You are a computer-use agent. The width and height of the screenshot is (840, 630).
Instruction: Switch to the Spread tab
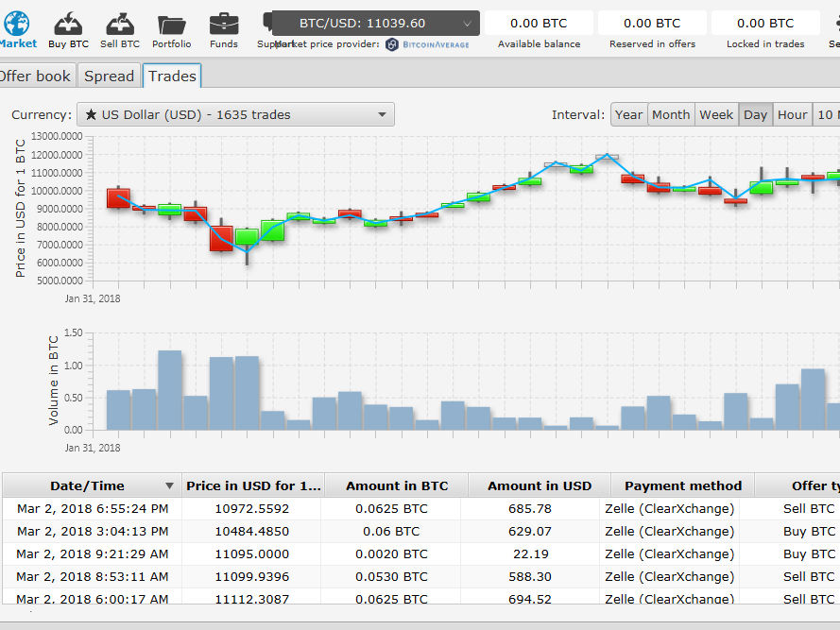click(110, 77)
